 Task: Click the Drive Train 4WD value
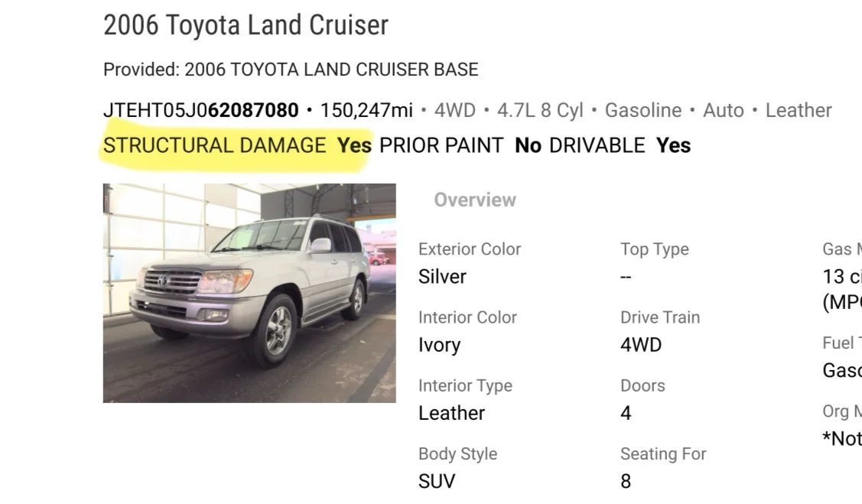coord(641,345)
